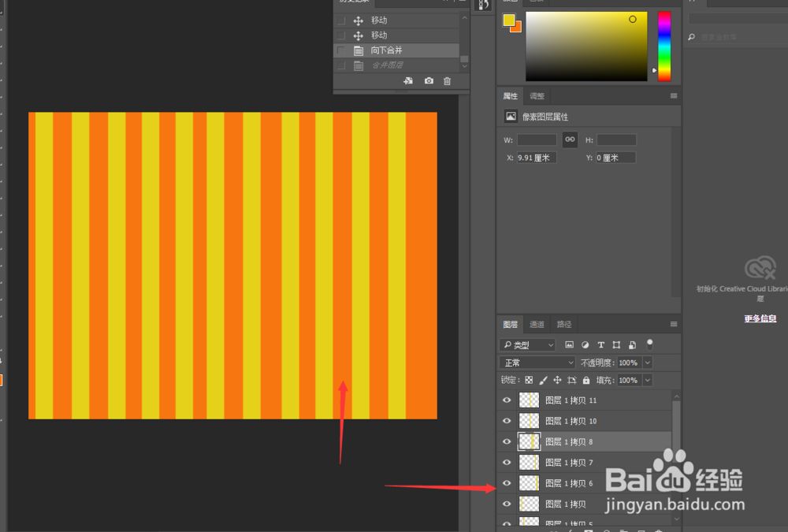Open the Layers panel menu
Image resolution: width=788 pixels, height=532 pixels.
[674, 325]
